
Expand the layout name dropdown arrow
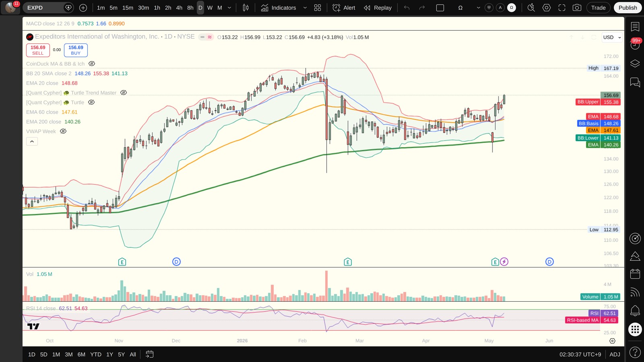[x=478, y=8]
